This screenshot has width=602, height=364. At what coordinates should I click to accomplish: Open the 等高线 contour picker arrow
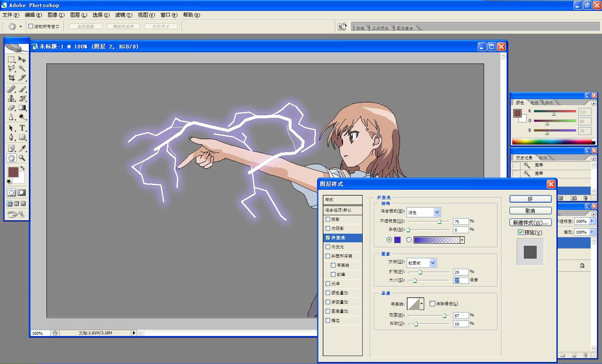tap(421, 304)
